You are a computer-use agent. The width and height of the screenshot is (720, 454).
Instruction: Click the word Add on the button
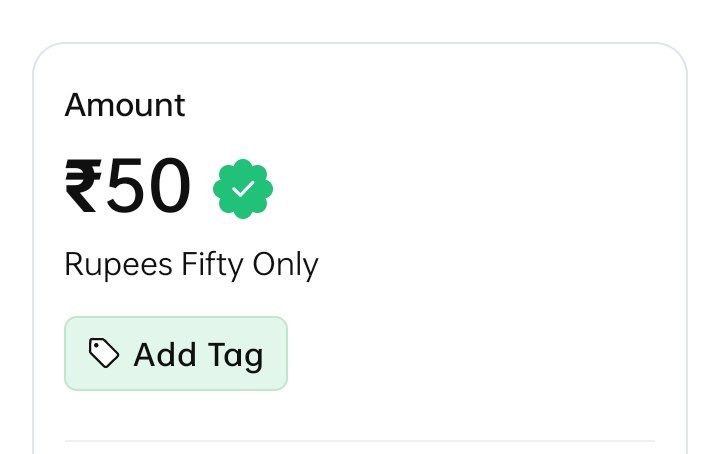click(165, 354)
